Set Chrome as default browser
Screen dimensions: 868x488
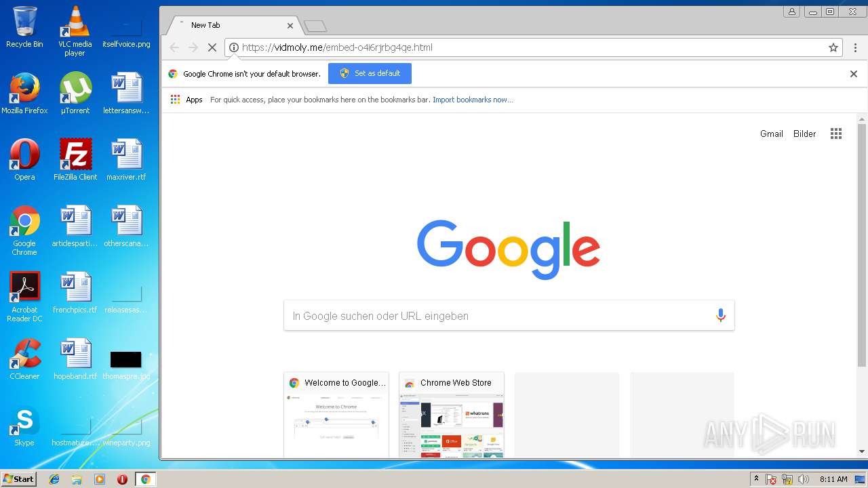tap(370, 73)
